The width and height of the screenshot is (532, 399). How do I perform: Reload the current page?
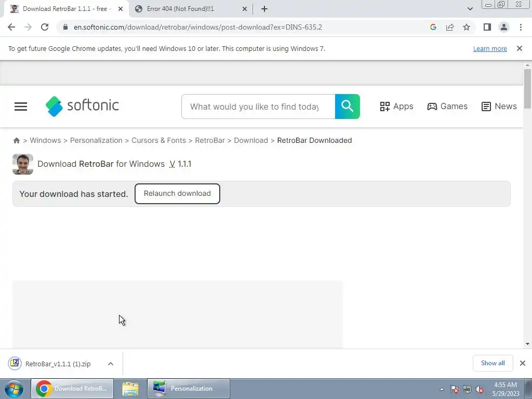click(x=45, y=27)
